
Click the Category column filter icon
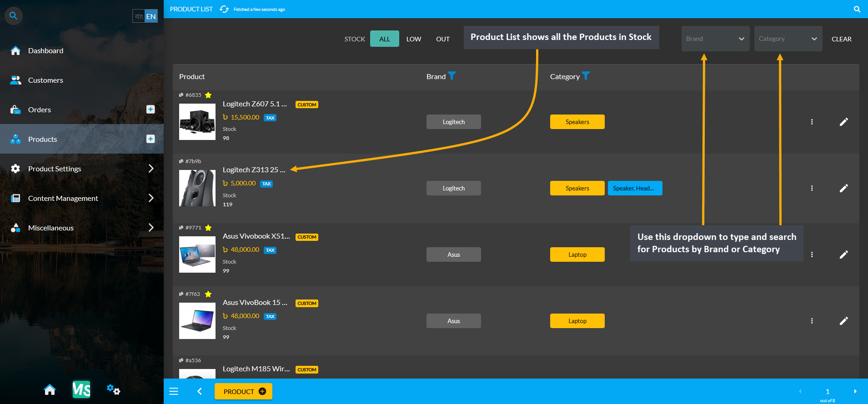586,76
